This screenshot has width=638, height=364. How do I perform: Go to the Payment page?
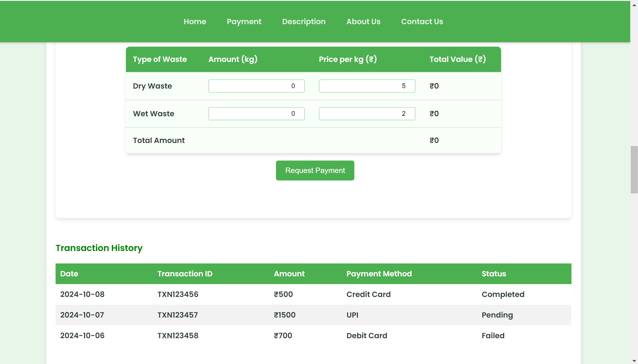pyautogui.click(x=244, y=22)
